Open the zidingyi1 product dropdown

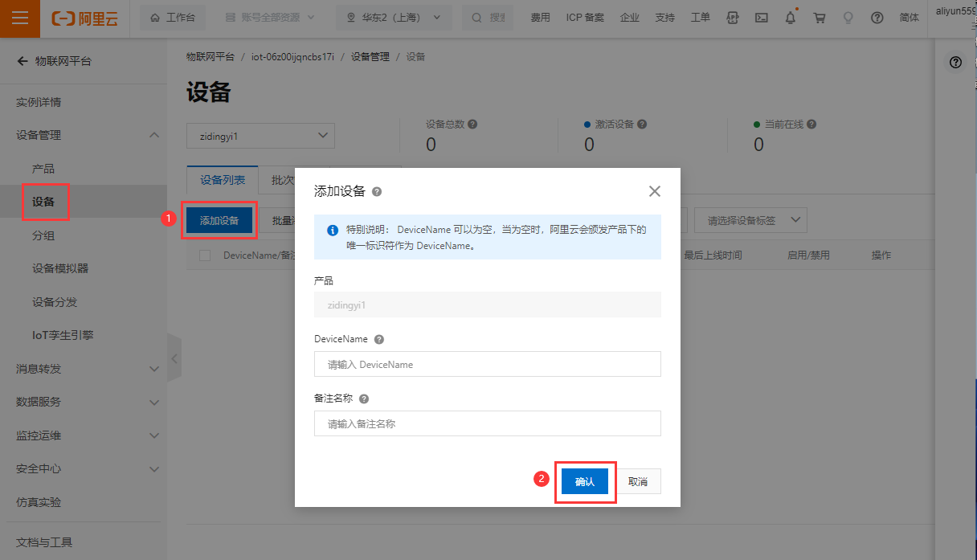coord(260,136)
